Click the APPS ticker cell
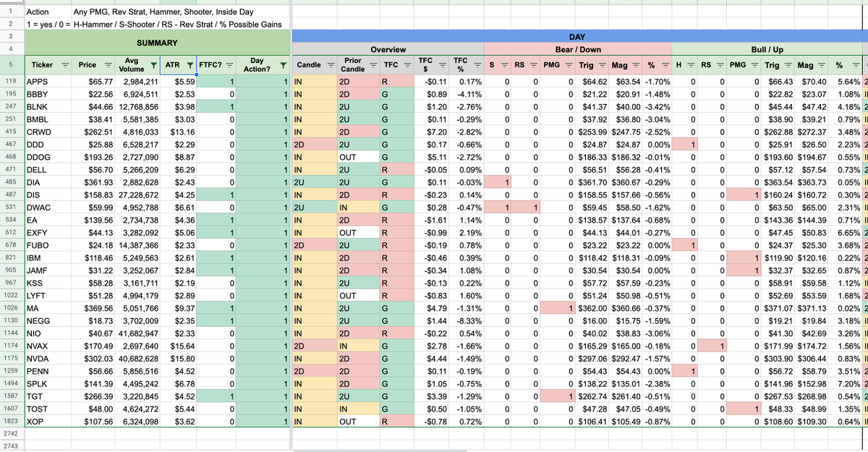 tap(48, 82)
